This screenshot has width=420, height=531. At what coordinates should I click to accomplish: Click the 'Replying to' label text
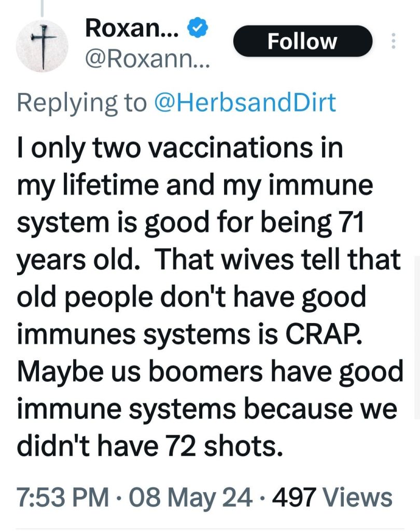point(82,102)
